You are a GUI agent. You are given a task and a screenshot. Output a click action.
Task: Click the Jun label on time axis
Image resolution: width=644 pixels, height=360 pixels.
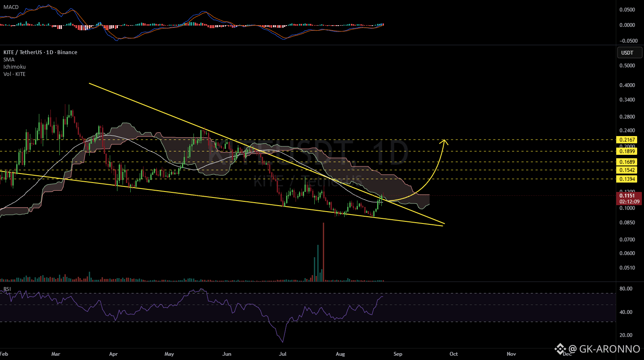click(227, 354)
